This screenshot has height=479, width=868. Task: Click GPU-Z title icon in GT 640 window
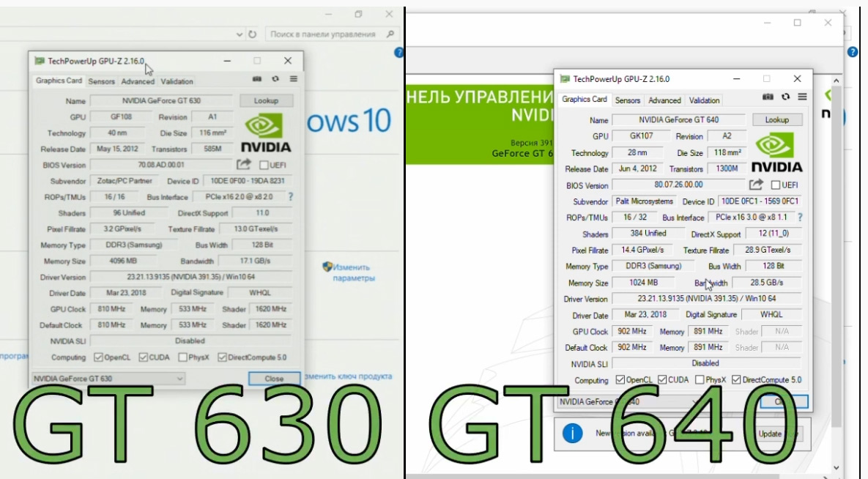tap(565, 78)
